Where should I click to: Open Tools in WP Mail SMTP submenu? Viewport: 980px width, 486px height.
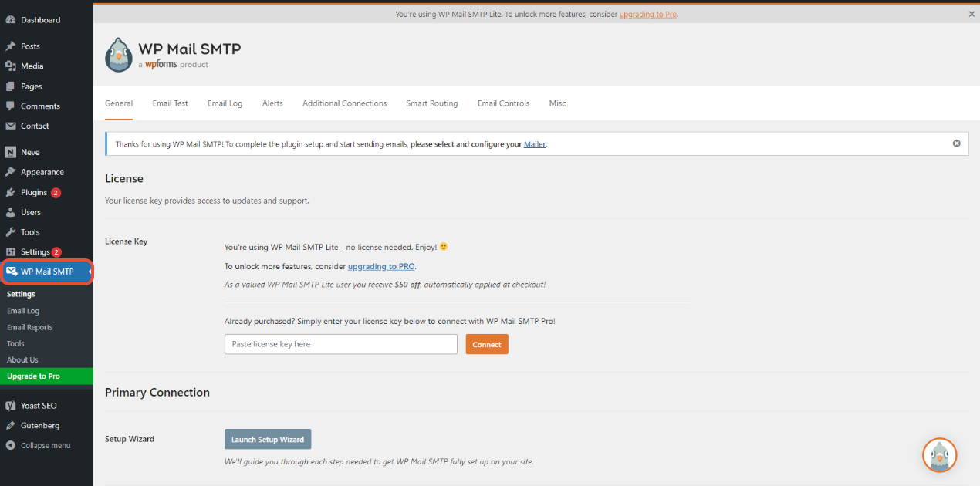pyautogui.click(x=15, y=343)
